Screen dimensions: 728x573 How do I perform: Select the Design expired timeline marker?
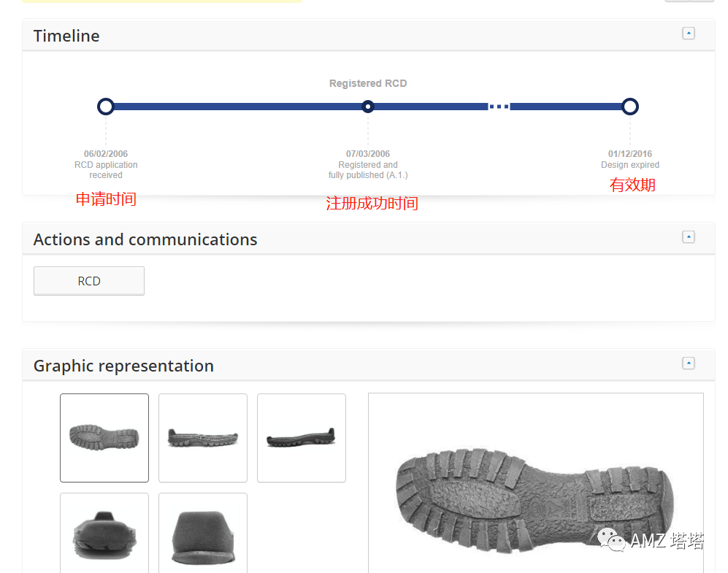coord(630,107)
